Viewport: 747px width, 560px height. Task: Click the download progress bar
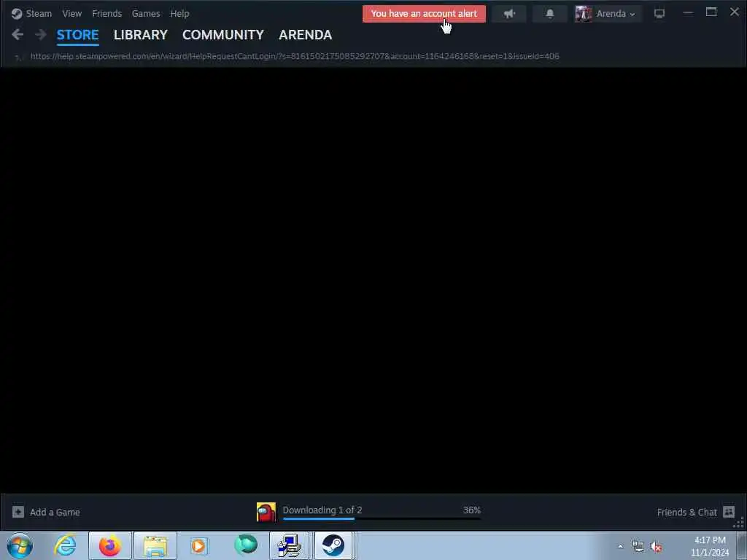click(382, 518)
